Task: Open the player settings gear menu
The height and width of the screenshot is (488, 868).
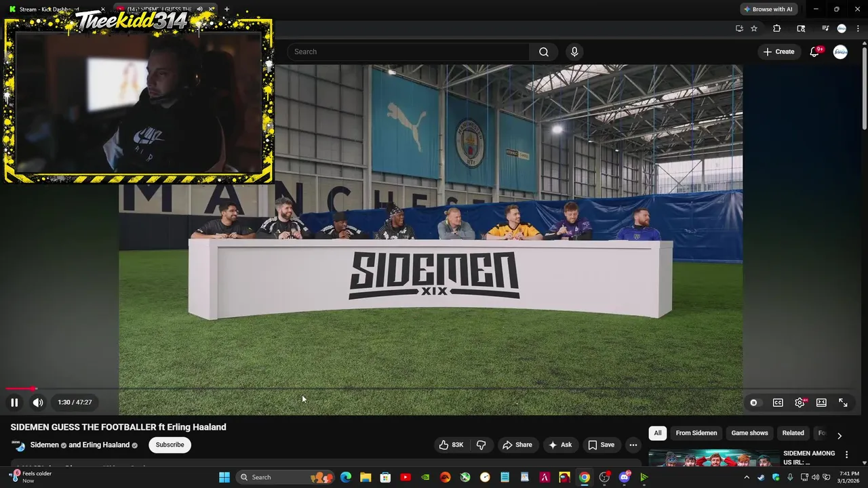Action: (x=800, y=403)
